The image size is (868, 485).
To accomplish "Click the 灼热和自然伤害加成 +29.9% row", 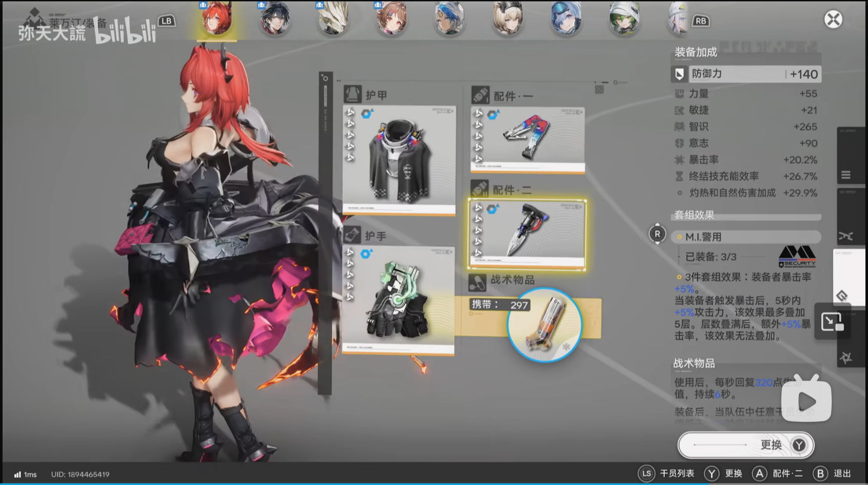I will point(746,193).
